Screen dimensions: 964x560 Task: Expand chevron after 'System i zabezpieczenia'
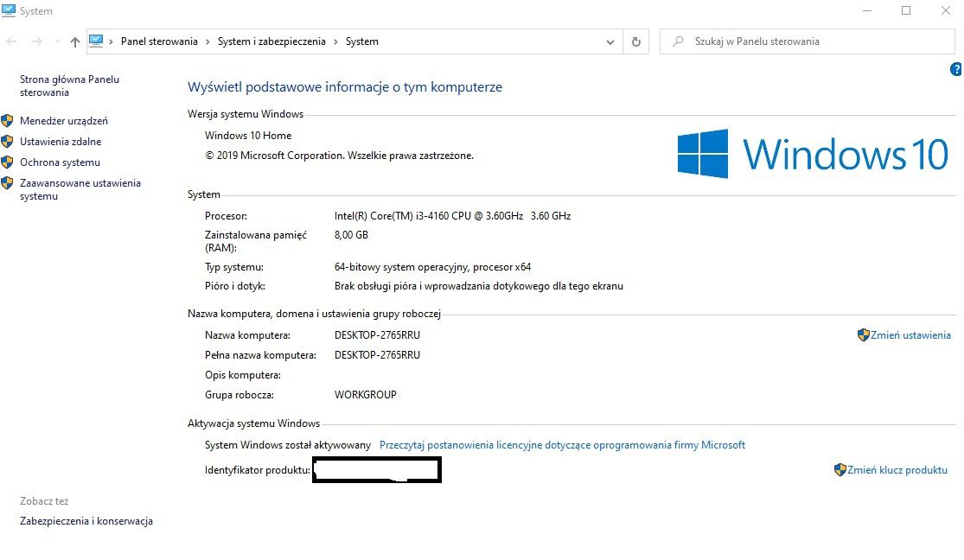tap(335, 41)
